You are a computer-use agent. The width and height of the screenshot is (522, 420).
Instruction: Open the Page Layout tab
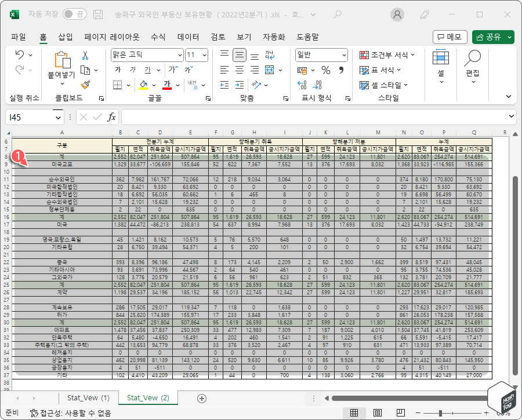pyautogui.click(x=112, y=37)
